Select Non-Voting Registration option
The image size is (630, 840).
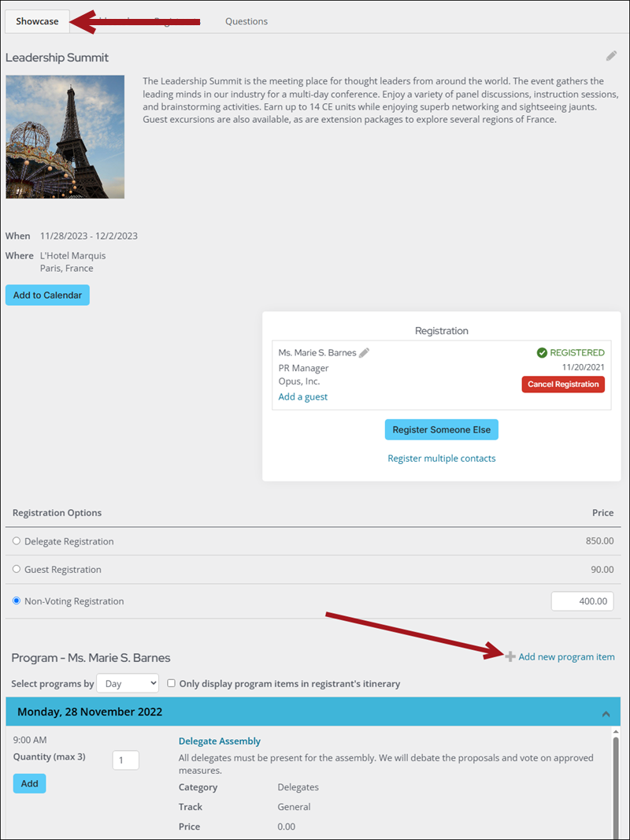point(17,600)
